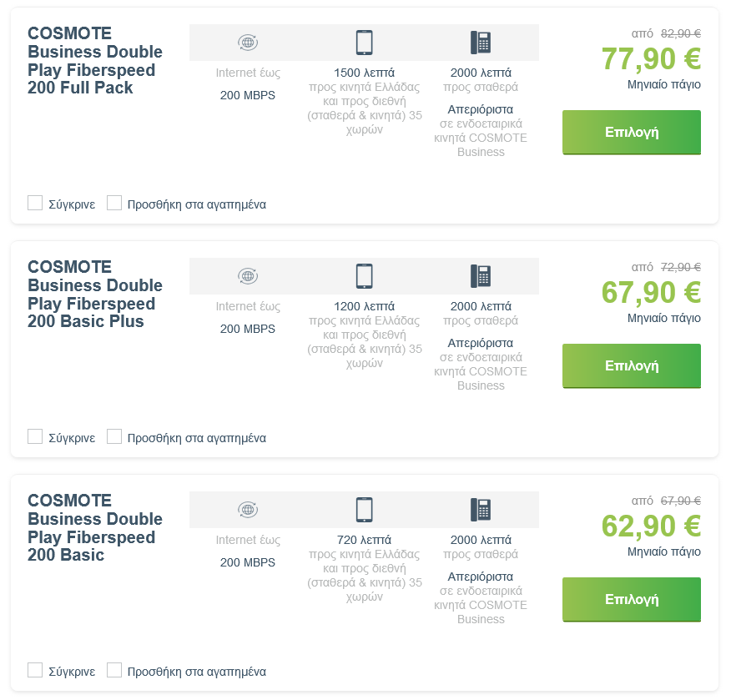Check Προσθήκη στα αγαπημένα for Full Pack
This screenshot has height=700, width=731.
tap(114, 204)
